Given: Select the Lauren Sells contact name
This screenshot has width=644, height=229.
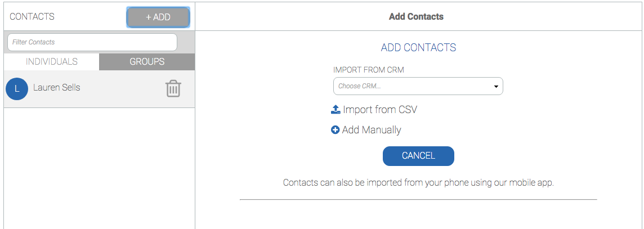Looking at the screenshot, I should [56, 88].
